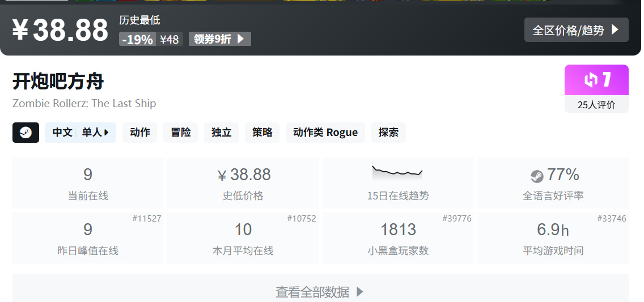View the 15日在线趋势 sparkline chart
Viewport: 644px width, 302px height.
point(397,173)
